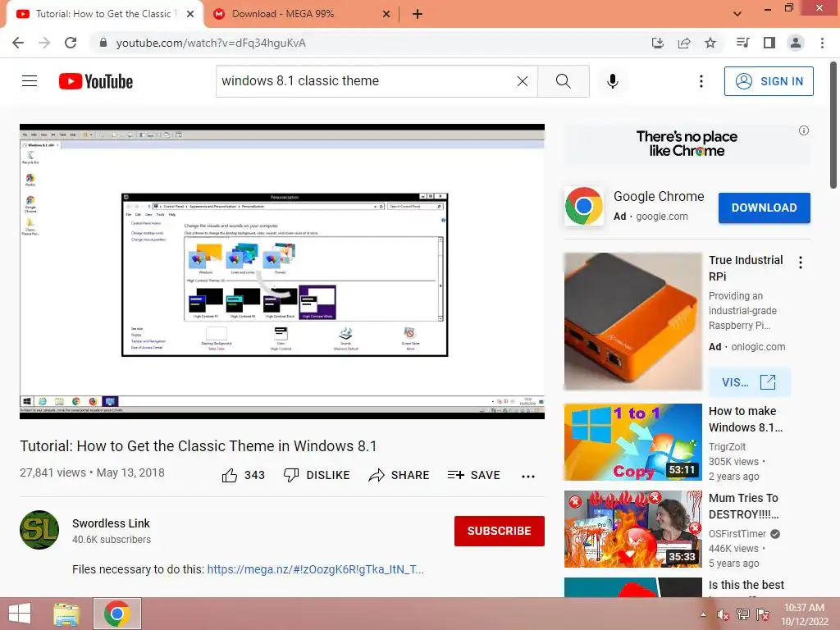The height and width of the screenshot is (630, 840).
Task: Click the onlogic.com ad link text
Action: point(758,347)
